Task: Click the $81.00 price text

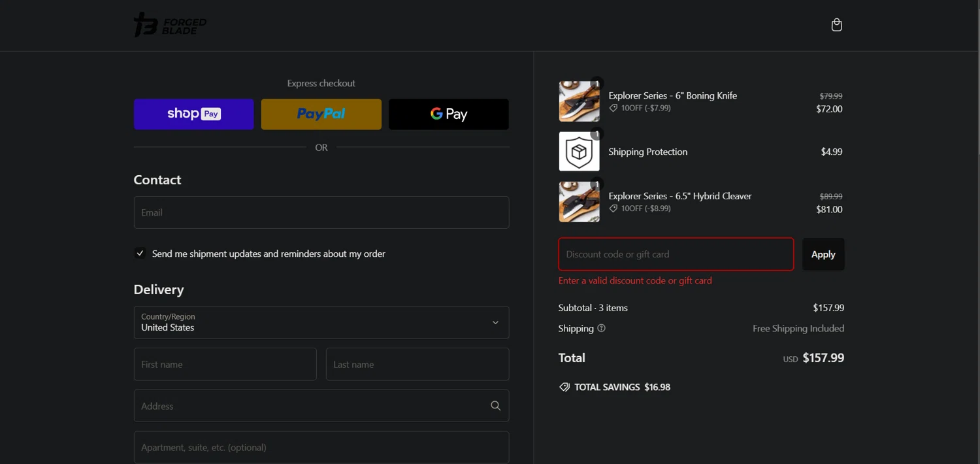Action: (x=829, y=210)
